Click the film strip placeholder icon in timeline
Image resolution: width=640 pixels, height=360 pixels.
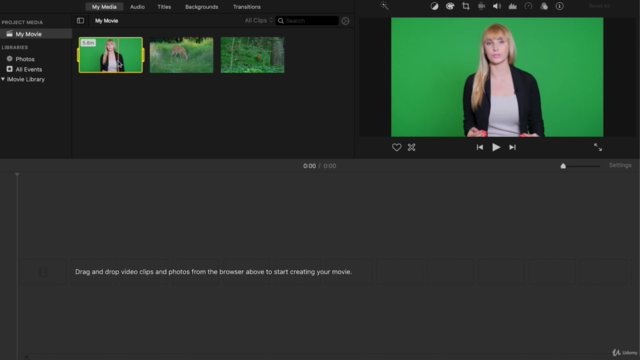pos(43,272)
